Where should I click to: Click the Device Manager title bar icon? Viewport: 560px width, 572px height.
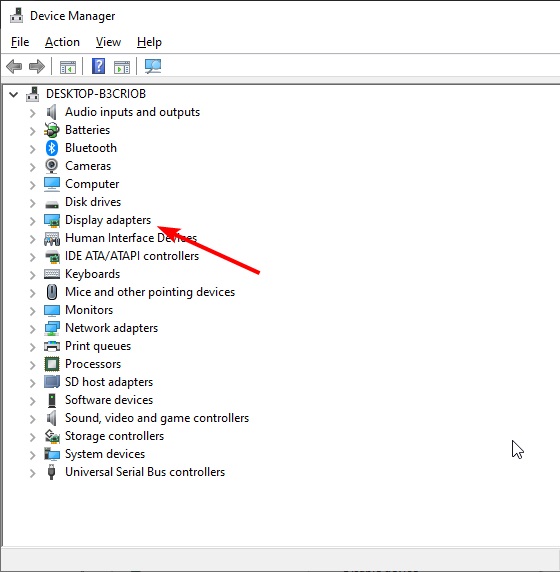(x=16, y=16)
